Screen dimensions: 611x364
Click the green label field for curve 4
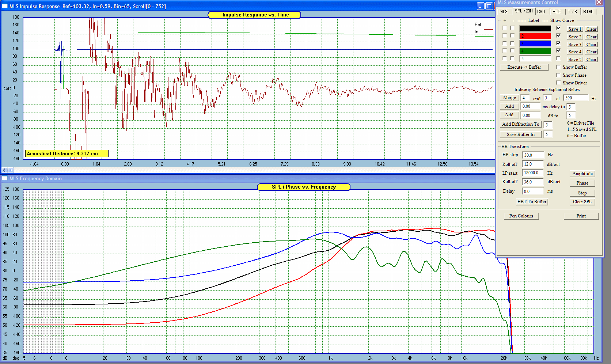[x=535, y=51]
